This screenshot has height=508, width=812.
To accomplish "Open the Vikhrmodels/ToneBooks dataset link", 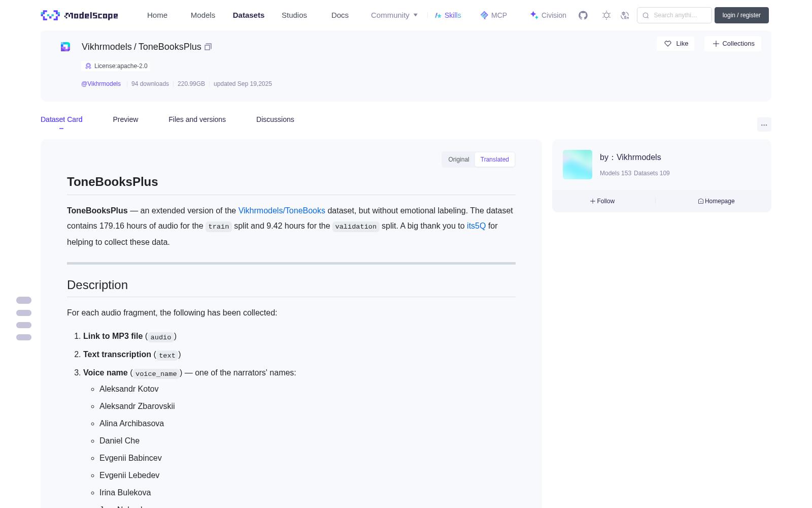I will [x=282, y=210].
